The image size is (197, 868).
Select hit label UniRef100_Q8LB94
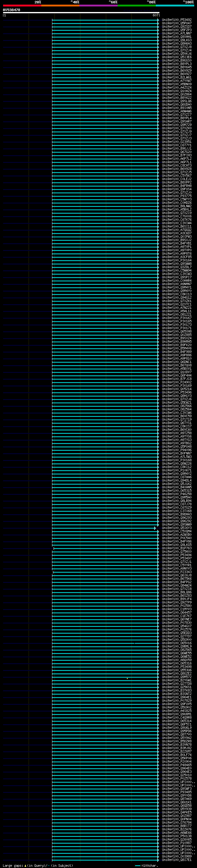click(x=177, y=501)
